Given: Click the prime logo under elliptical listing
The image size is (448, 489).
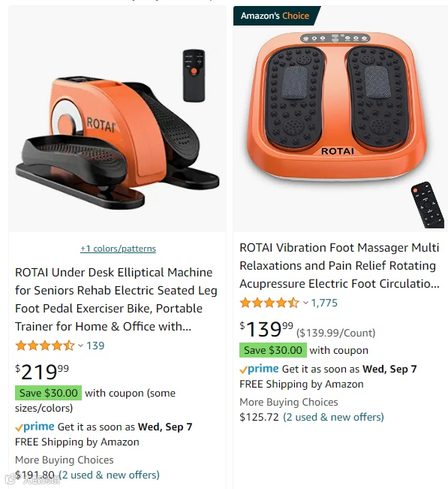Looking at the screenshot, I should tap(35, 427).
